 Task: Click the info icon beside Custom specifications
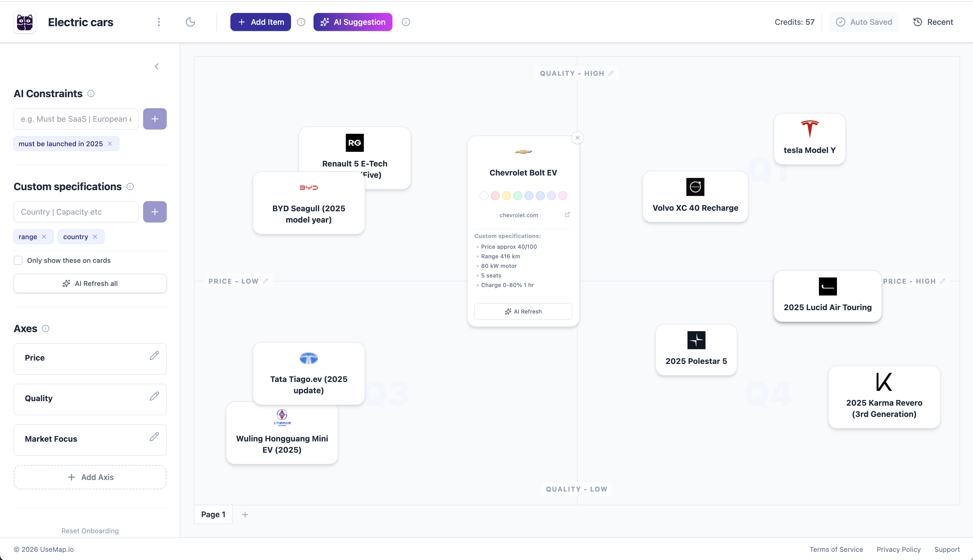(x=130, y=186)
